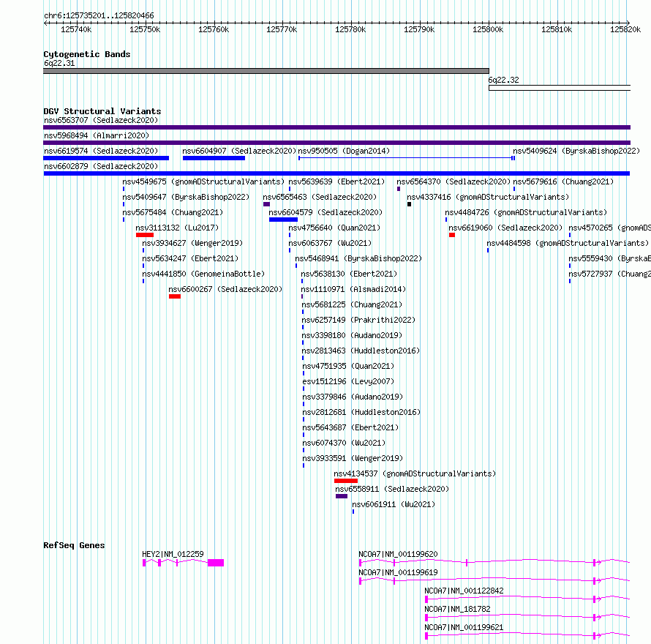This screenshot has width=651, height=644.
Task: Select the nsv3379846 (Audano2019) label
Action: tap(353, 397)
